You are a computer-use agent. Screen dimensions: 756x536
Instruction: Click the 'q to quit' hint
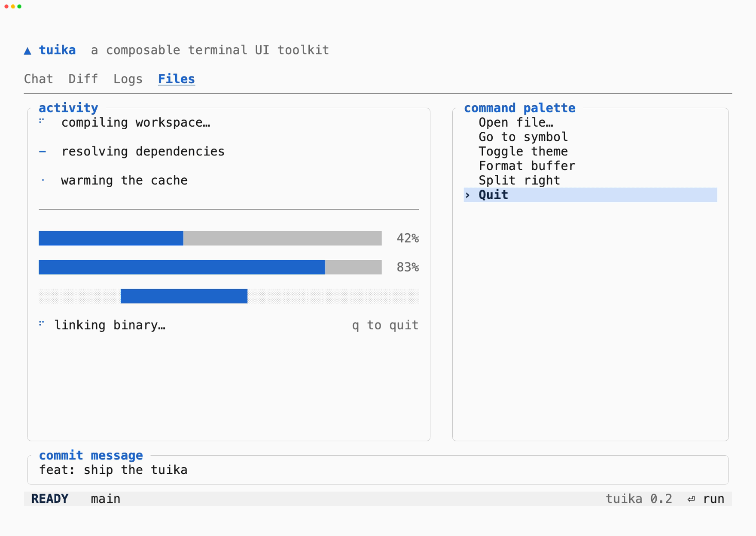(385, 325)
